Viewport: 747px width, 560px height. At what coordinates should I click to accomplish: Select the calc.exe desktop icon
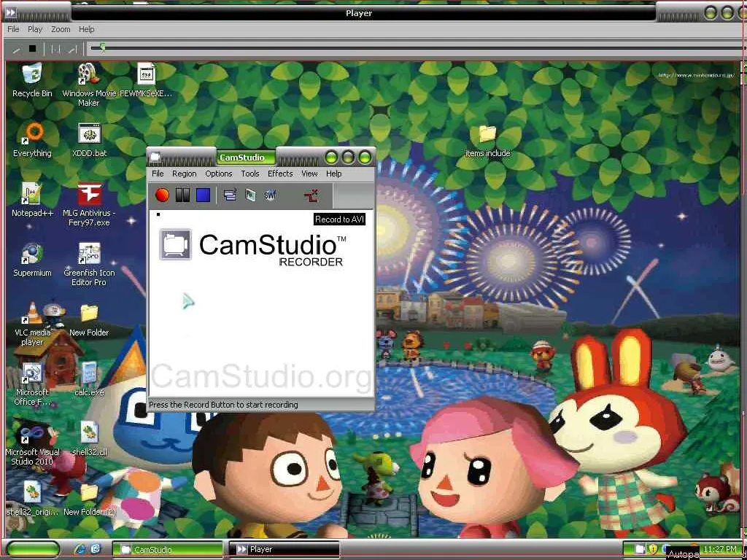coord(89,379)
